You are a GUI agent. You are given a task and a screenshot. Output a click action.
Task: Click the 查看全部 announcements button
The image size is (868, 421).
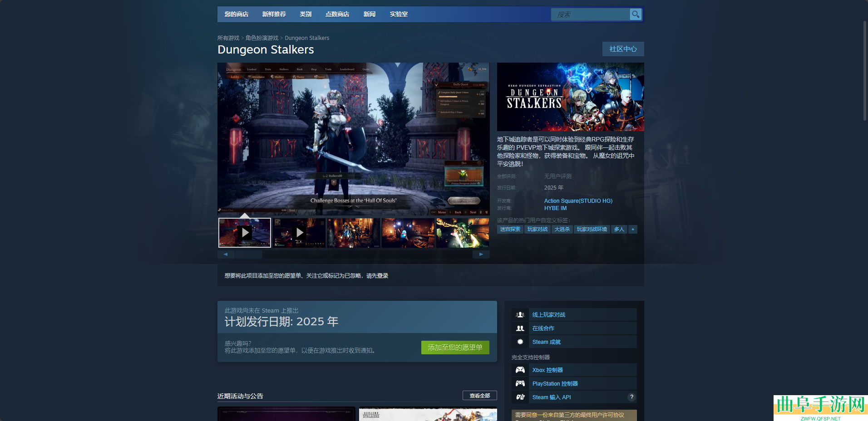[x=480, y=396]
